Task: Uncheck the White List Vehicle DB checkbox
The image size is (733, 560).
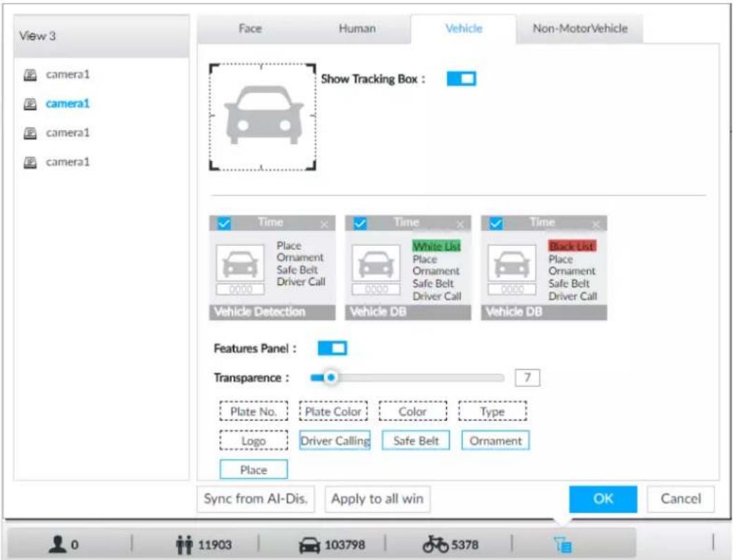Action: tap(360, 223)
